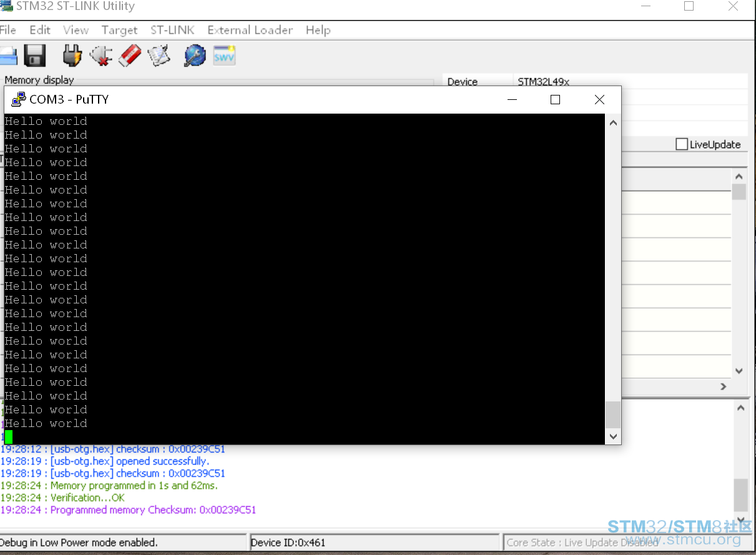The image size is (756, 555).
Task: Click the green terminal cursor in PuTTY
Action: [x=8, y=437]
